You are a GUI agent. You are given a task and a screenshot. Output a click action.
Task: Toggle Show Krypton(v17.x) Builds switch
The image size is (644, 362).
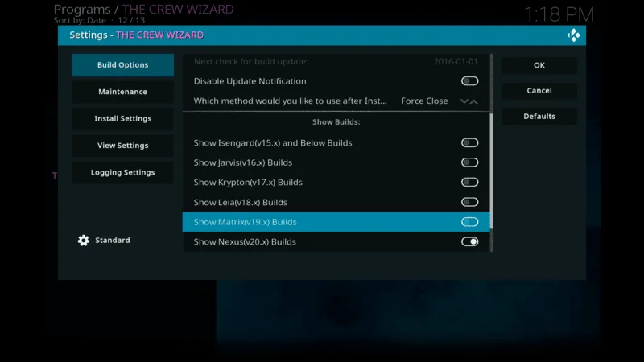click(x=469, y=183)
